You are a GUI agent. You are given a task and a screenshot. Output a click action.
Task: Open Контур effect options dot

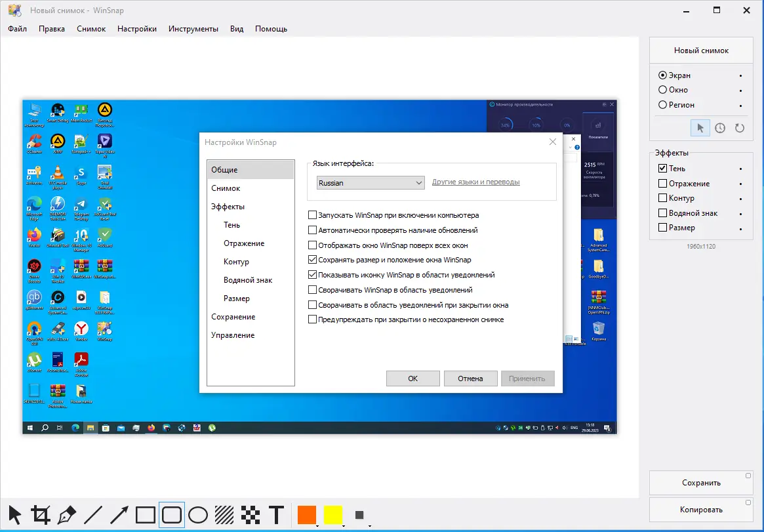click(x=740, y=199)
